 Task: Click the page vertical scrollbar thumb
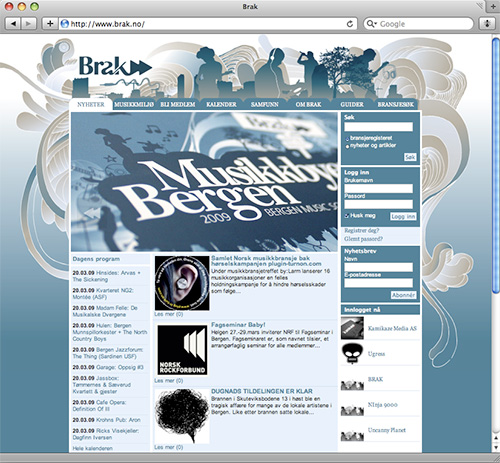point(496,166)
